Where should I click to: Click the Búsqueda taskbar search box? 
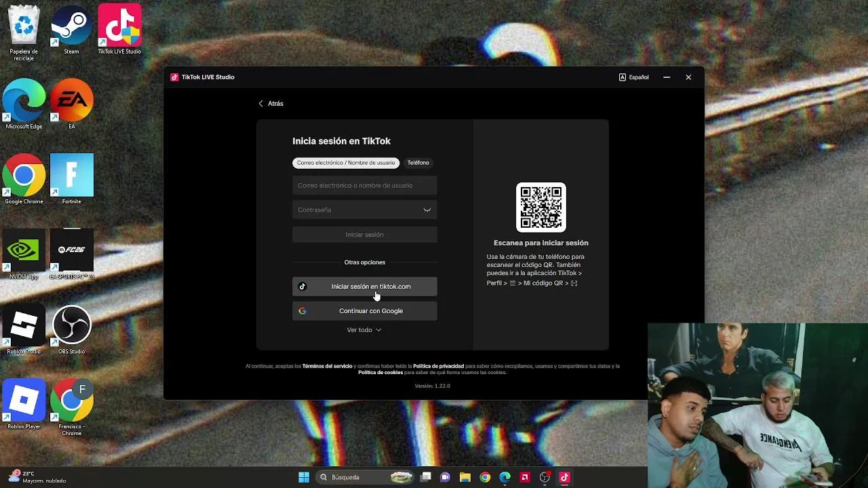365,477
